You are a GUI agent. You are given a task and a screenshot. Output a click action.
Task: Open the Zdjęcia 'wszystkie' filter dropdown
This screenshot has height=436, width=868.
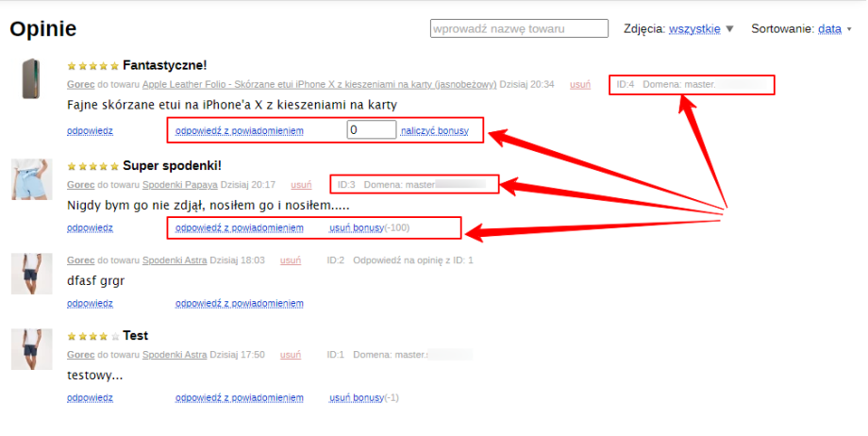click(x=694, y=29)
